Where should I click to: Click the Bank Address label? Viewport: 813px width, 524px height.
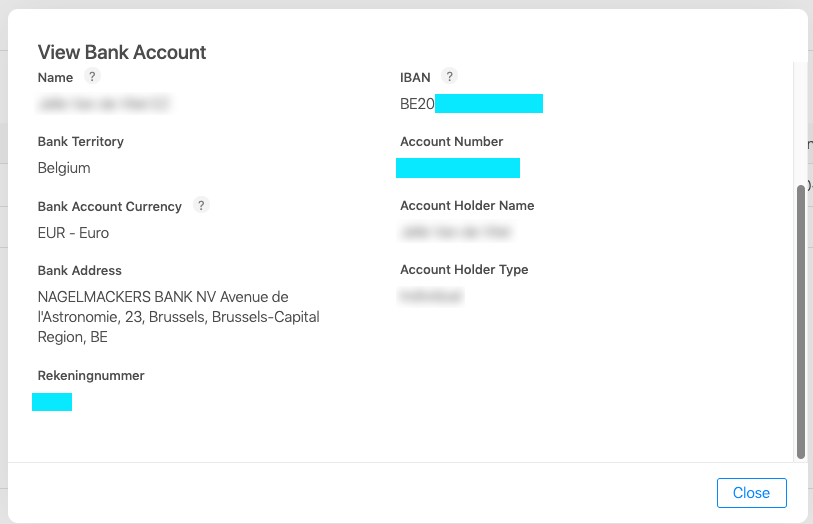tap(79, 271)
